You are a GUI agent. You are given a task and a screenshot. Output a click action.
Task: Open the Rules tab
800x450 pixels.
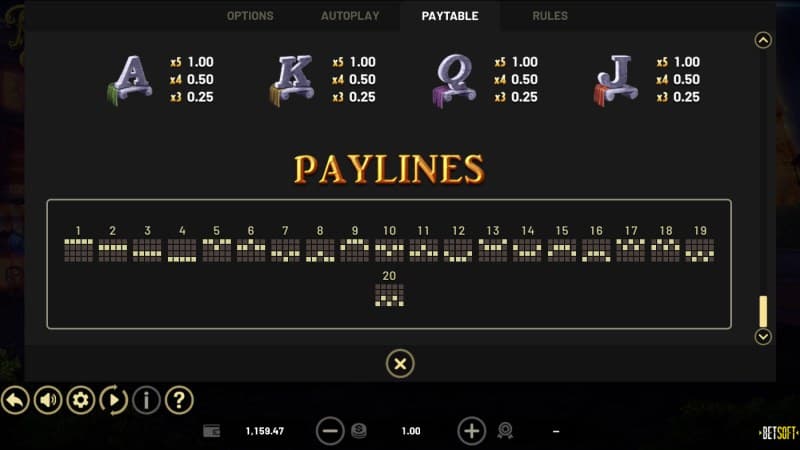click(549, 16)
